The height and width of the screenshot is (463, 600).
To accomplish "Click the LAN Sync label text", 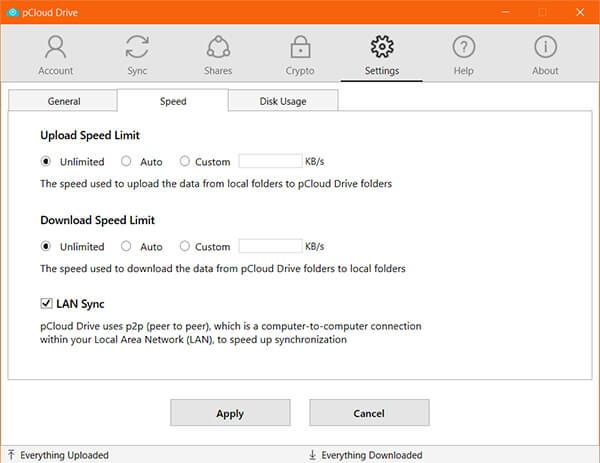I will click(x=80, y=304).
